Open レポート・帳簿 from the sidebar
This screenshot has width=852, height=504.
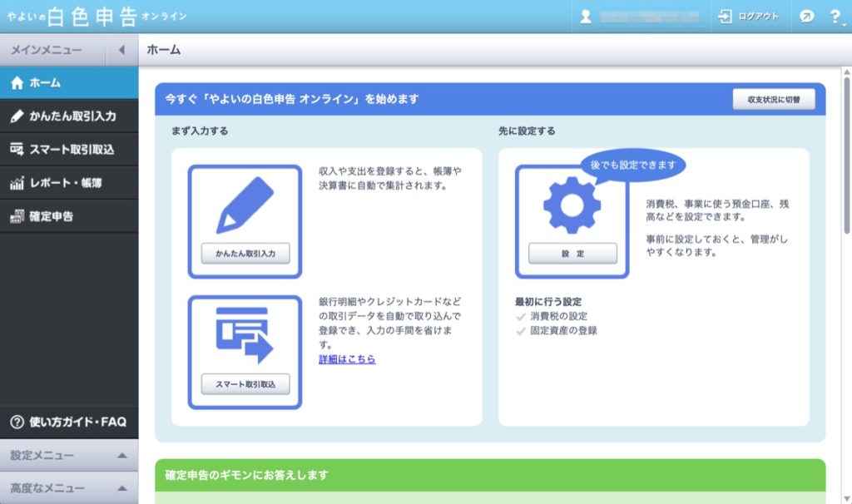(x=69, y=183)
